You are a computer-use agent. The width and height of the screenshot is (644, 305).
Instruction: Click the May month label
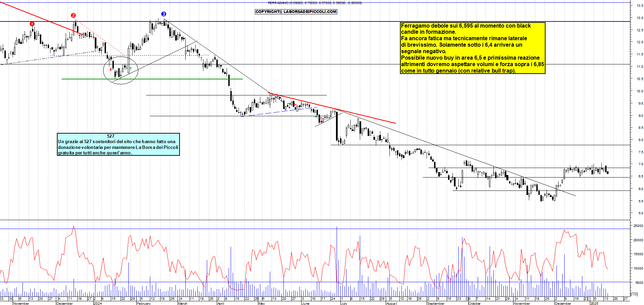pos(262,303)
